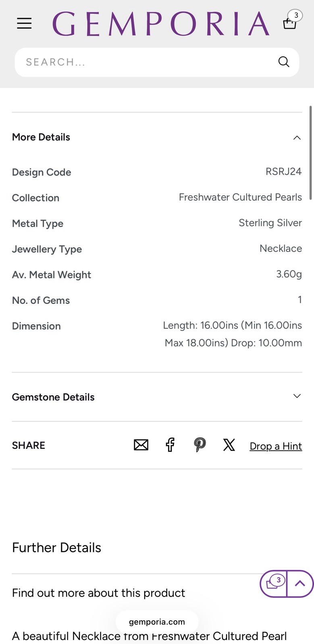Share product on Pinterest
314x644 pixels.
[200, 445]
